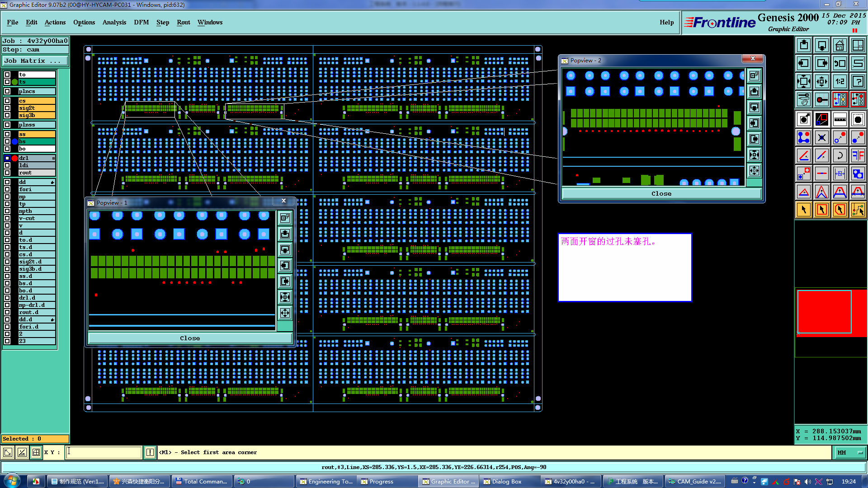Select the polygon area select tool

pos(840,210)
